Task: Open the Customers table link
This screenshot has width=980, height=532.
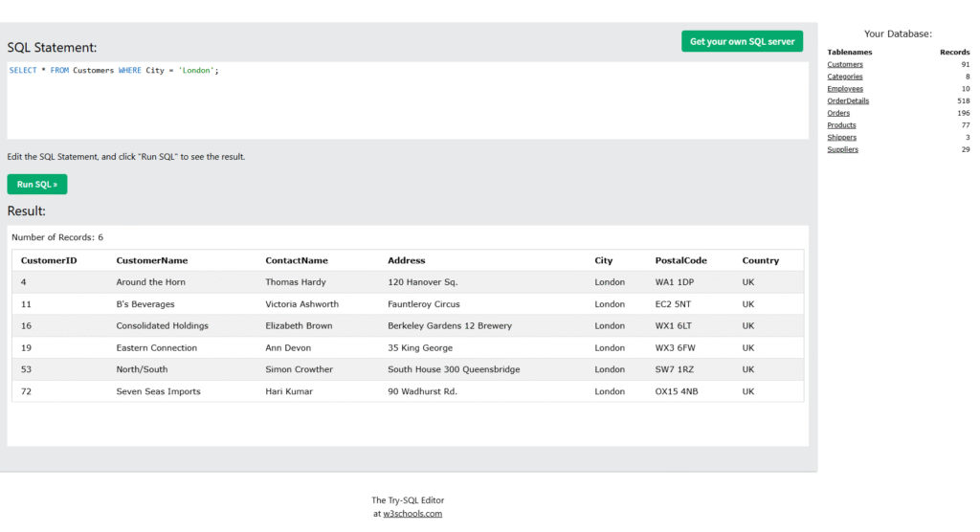Action: pos(844,64)
